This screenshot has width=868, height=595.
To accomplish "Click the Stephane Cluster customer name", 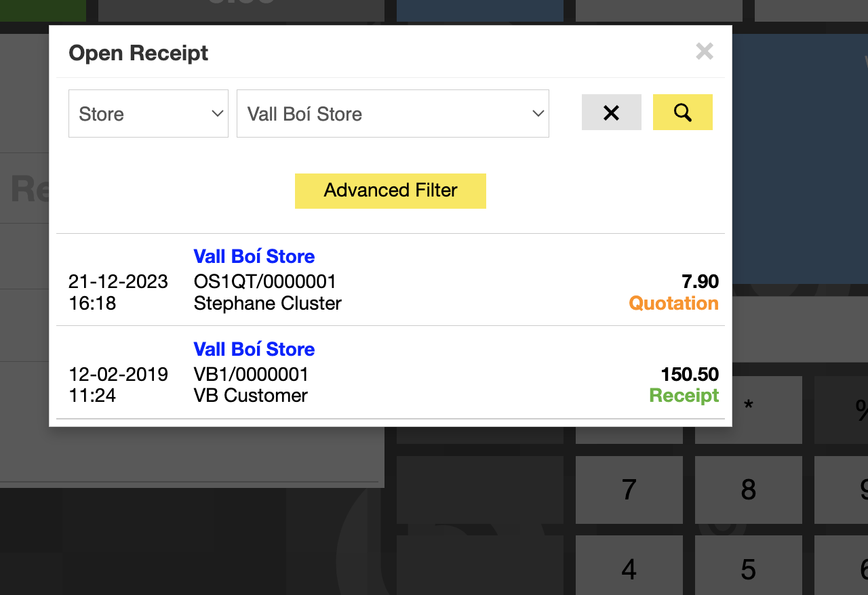I will [x=267, y=304].
